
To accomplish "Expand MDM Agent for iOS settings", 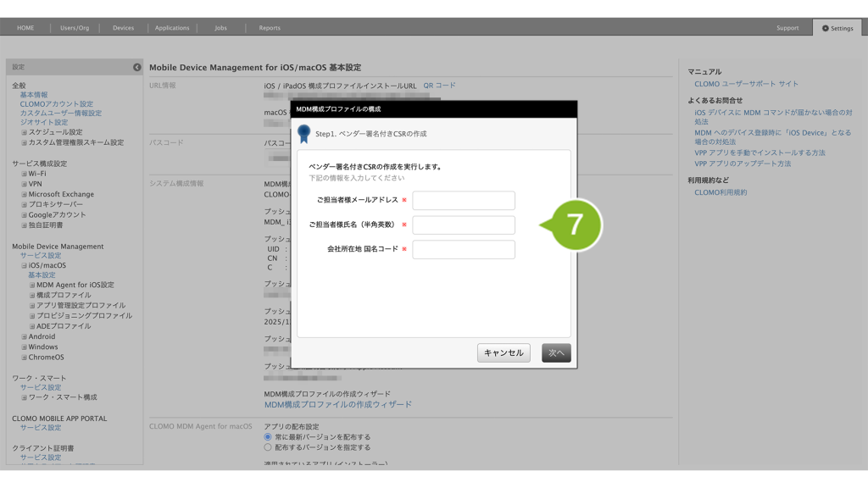I will [x=32, y=286].
